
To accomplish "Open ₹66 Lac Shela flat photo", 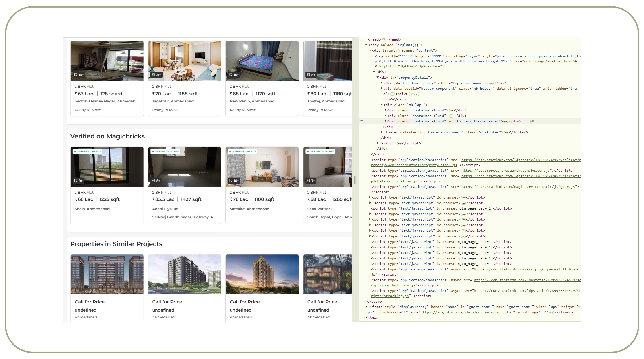I will click(x=107, y=167).
